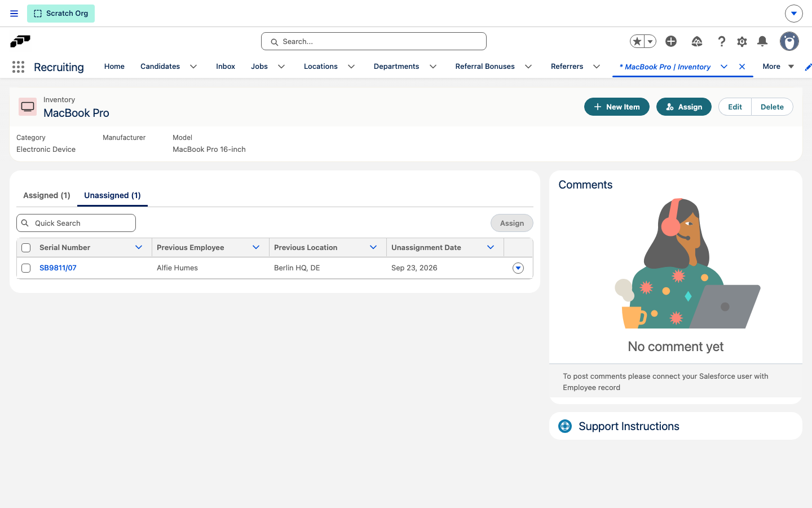The width and height of the screenshot is (812, 508).
Task: Open Unassignment Date column menu
Action: click(x=491, y=247)
